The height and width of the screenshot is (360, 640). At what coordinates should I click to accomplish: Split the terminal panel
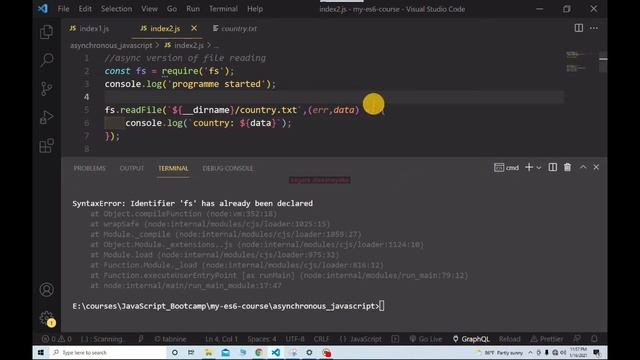coord(552,167)
